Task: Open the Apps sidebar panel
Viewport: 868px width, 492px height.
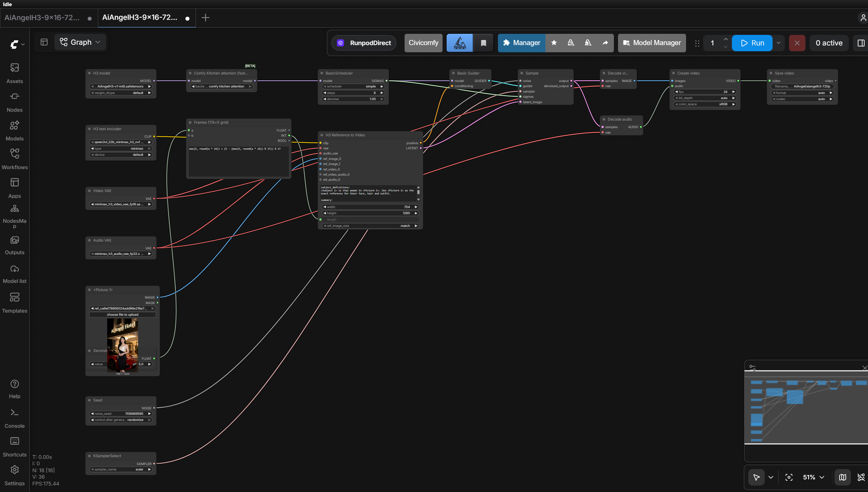Action: coord(14,188)
